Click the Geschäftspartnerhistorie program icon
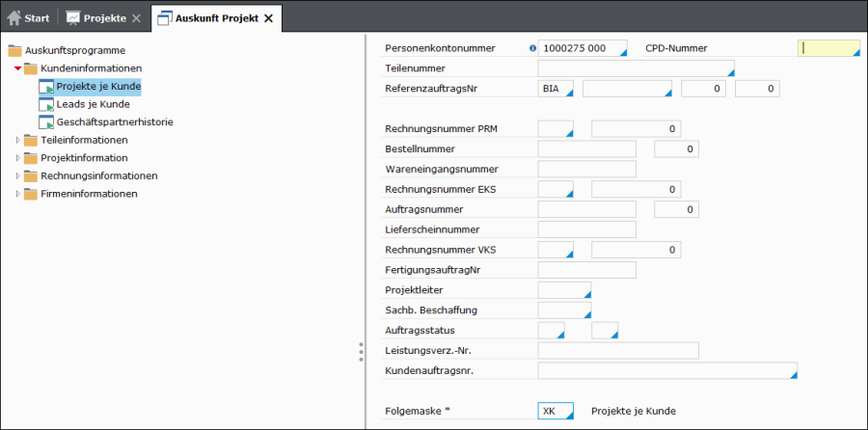868x430 pixels. click(x=46, y=122)
